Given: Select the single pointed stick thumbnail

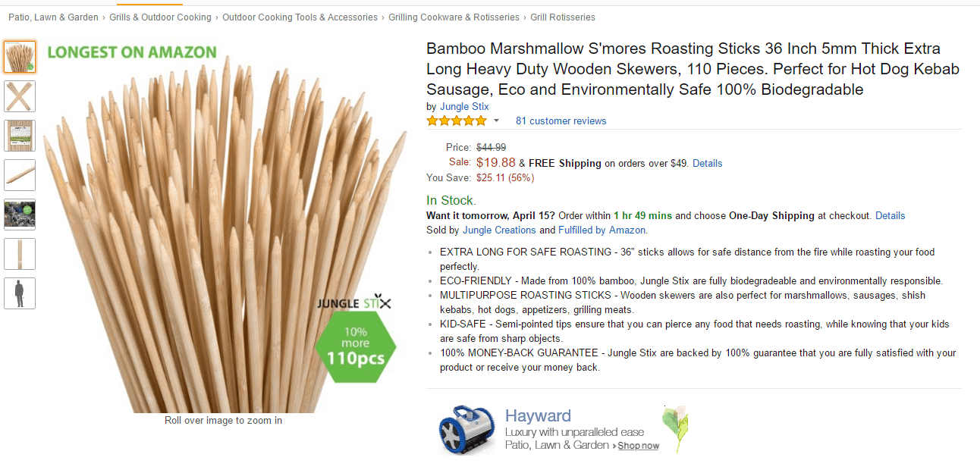Looking at the screenshot, I should [20, 175].
